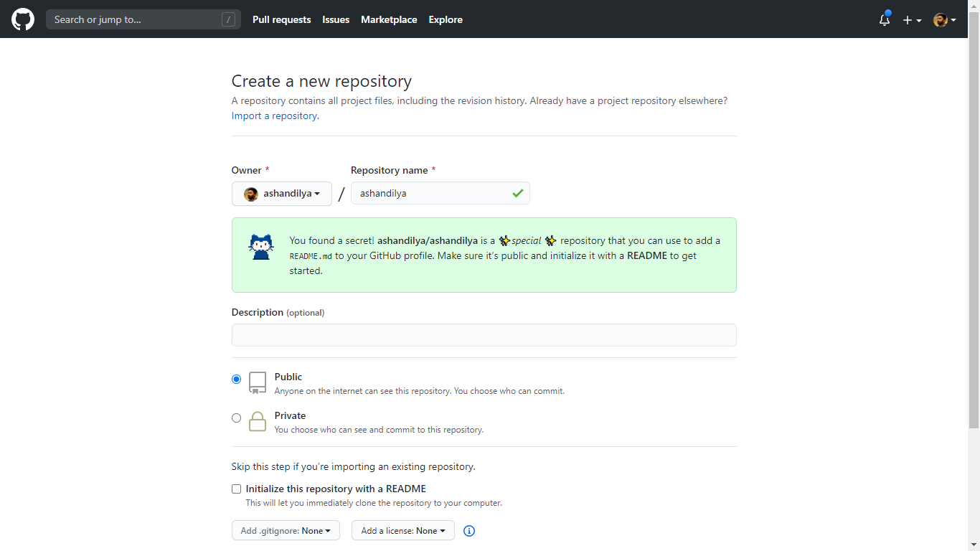Click the Description input field
Screen dimensions: 980x551
(x=484, y=334)
